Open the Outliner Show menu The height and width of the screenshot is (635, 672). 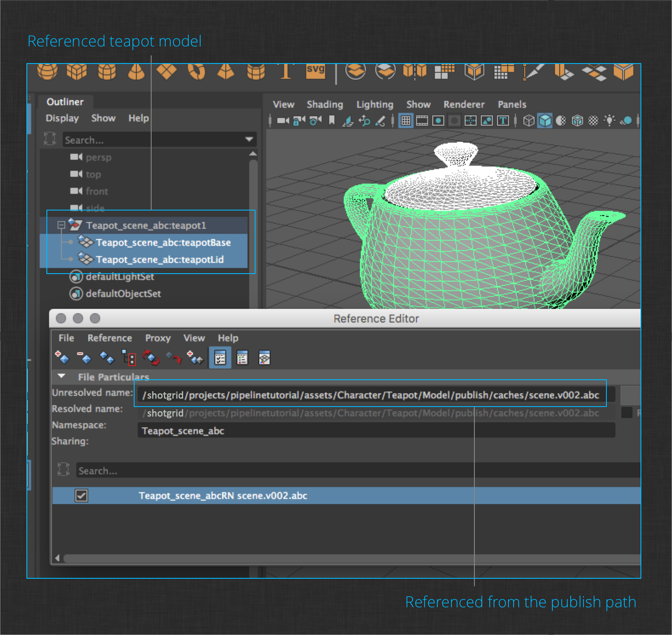click(x=103, y=118)
